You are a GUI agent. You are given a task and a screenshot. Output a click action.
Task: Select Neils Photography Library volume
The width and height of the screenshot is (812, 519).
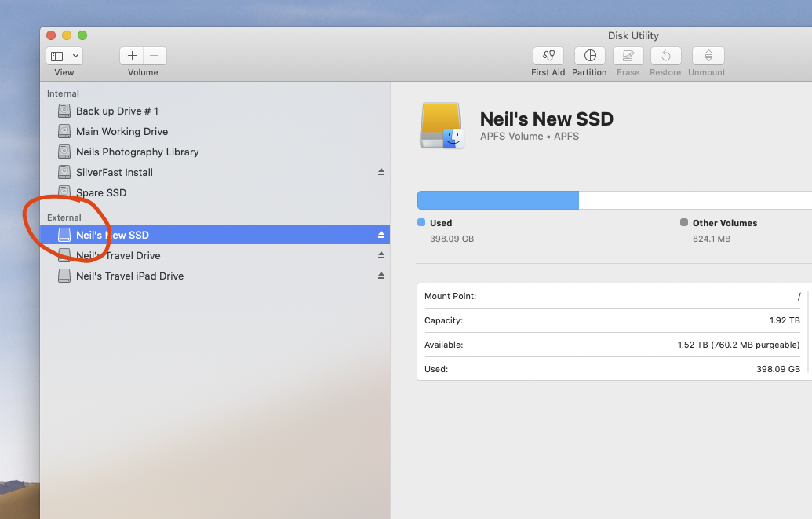(x=215, y=152)
